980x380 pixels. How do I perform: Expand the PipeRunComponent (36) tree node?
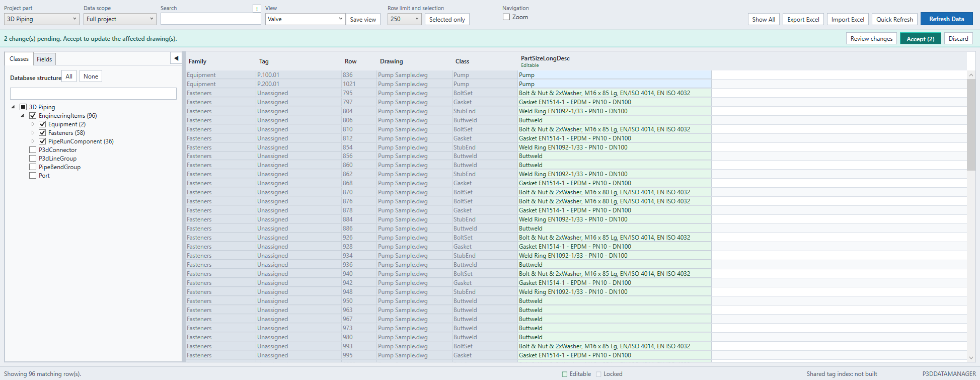33,141
